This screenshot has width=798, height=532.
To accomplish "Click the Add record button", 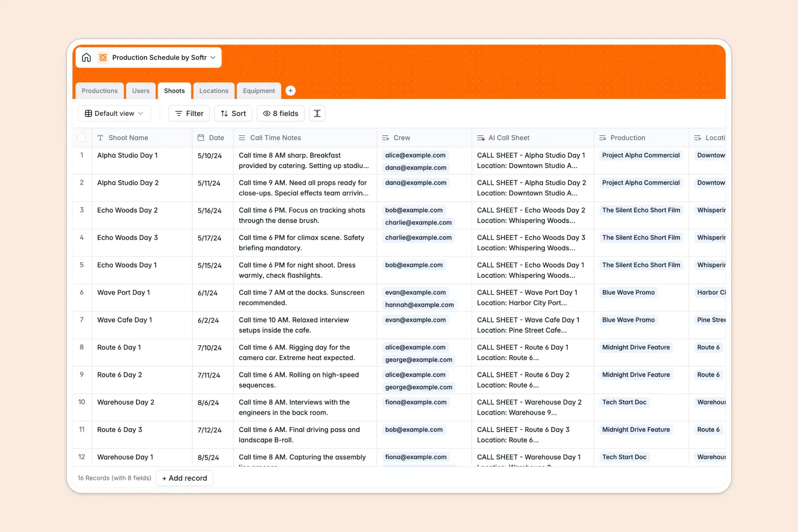I will click(184, 478).
